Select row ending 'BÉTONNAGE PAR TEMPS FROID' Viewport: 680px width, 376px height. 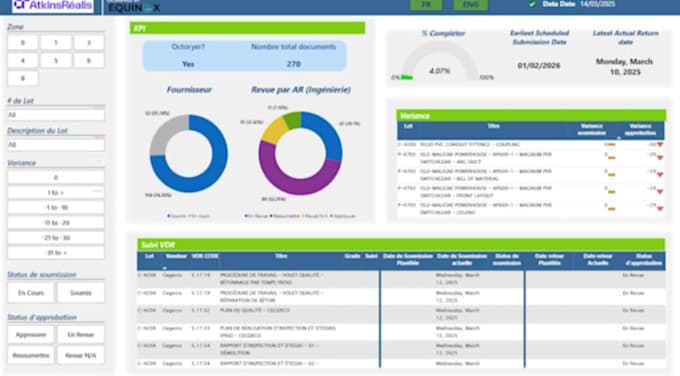[401, 279]
